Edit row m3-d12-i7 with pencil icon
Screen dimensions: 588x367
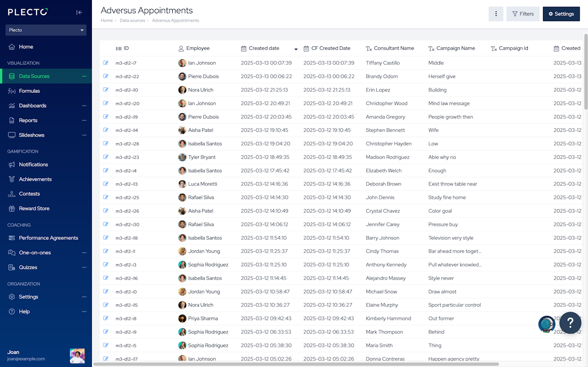pos(106,62)
